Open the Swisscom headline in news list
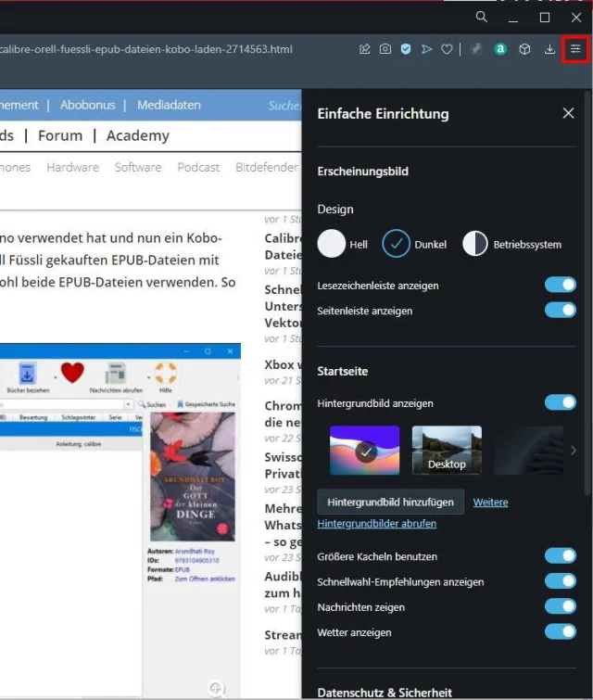 tap(283, 465)
